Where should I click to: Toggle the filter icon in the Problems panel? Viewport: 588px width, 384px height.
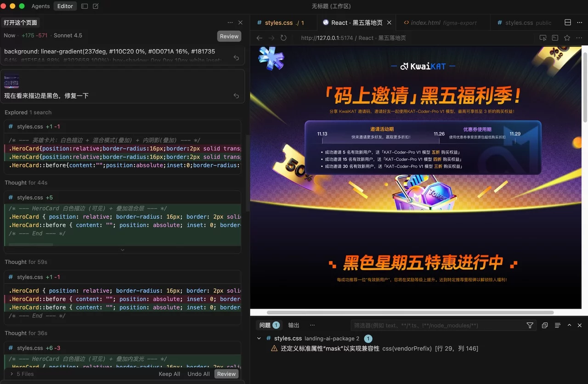[x=530, y=325]
